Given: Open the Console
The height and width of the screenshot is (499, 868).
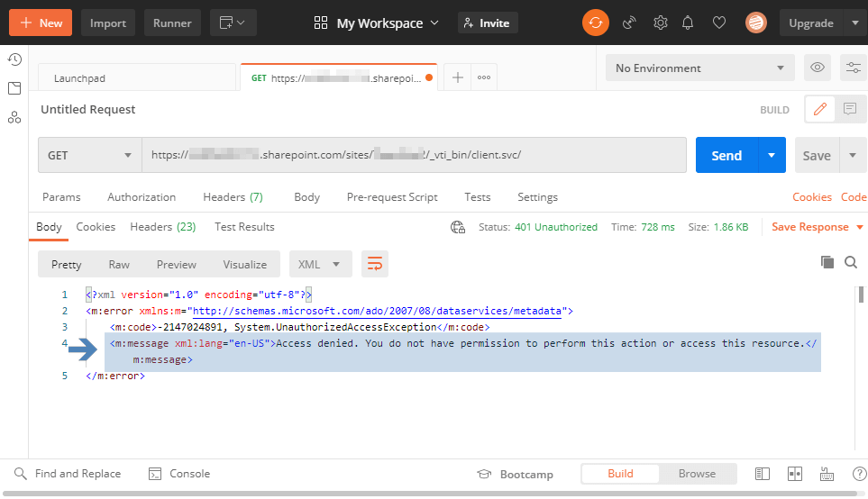Looking at the screenshot, I should 179,474.
